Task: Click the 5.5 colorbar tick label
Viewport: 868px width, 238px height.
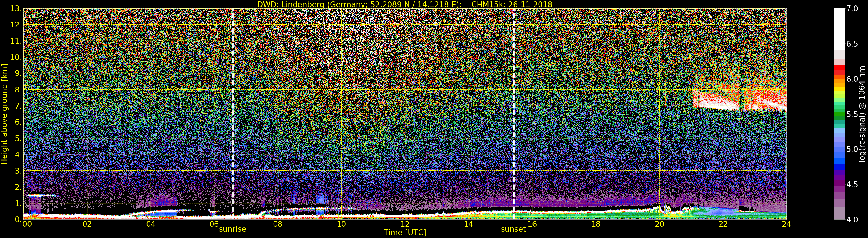Action: [x=852, y=114]
